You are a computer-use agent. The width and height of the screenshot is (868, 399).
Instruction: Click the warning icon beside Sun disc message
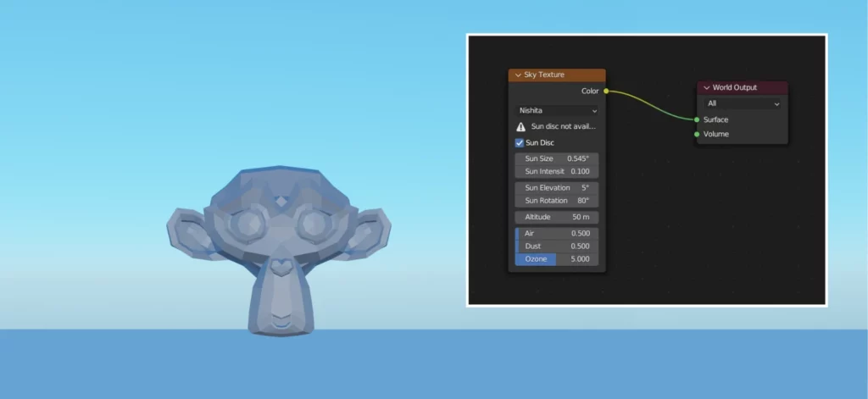click(x=521, y=127)
